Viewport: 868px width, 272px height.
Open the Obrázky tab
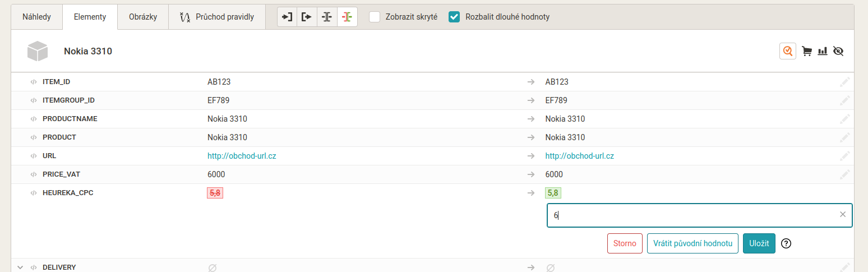click(143, 17)
